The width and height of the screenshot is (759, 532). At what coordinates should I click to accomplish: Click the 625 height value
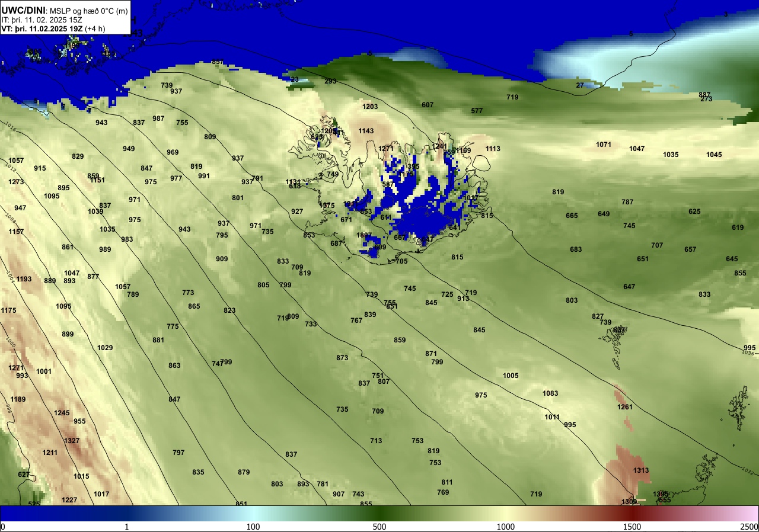[x=694, y=211]
